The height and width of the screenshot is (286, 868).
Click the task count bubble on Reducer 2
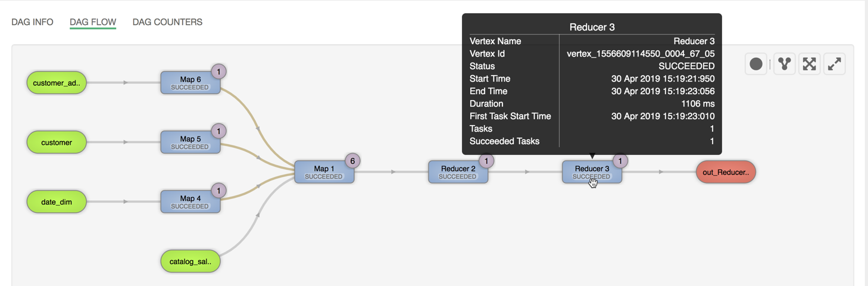[x=486, y=161]
